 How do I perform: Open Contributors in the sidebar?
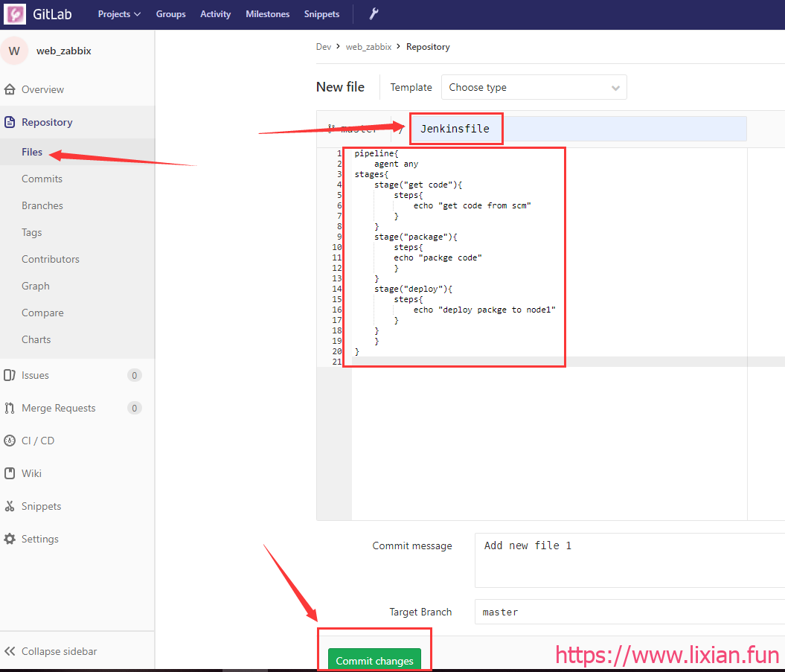51,260
